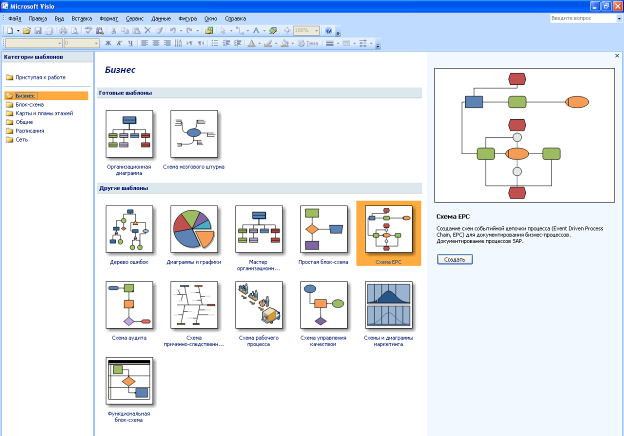This screenshot has height=436, width=624.
Task: Click the Delete X icon
Action: click(148, 31)
